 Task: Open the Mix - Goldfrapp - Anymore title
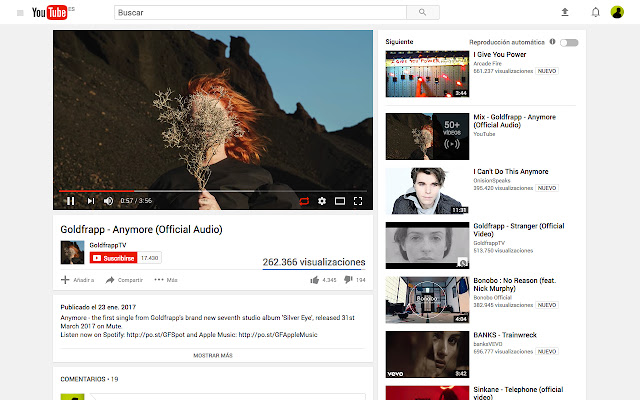click(514, 121)
